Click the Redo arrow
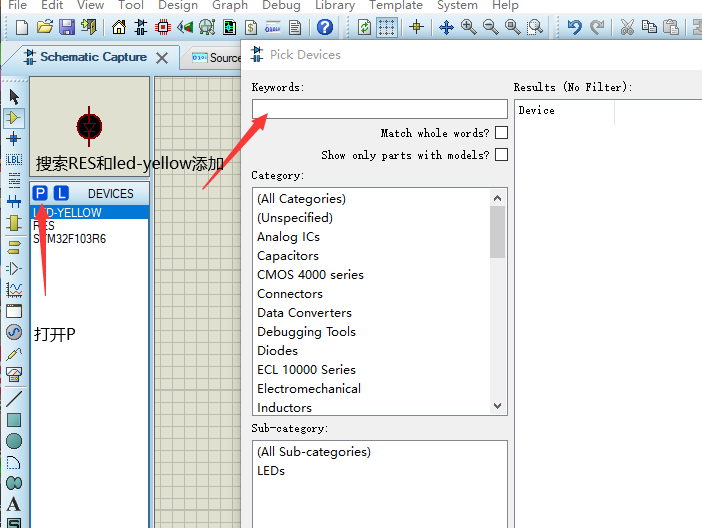 [x=597, y=27]
